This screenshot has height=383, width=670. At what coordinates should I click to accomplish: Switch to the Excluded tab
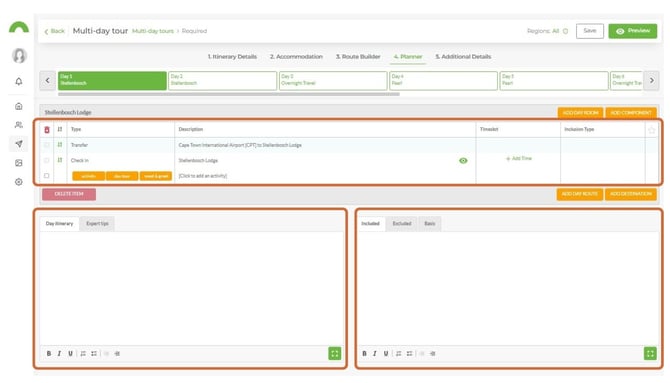tap(402, 224)
